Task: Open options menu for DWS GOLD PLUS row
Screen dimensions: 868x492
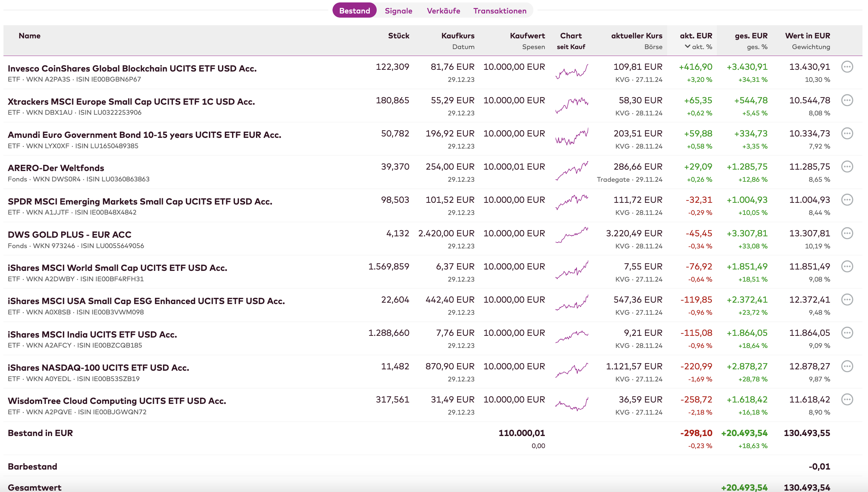Action: (847, 233)
